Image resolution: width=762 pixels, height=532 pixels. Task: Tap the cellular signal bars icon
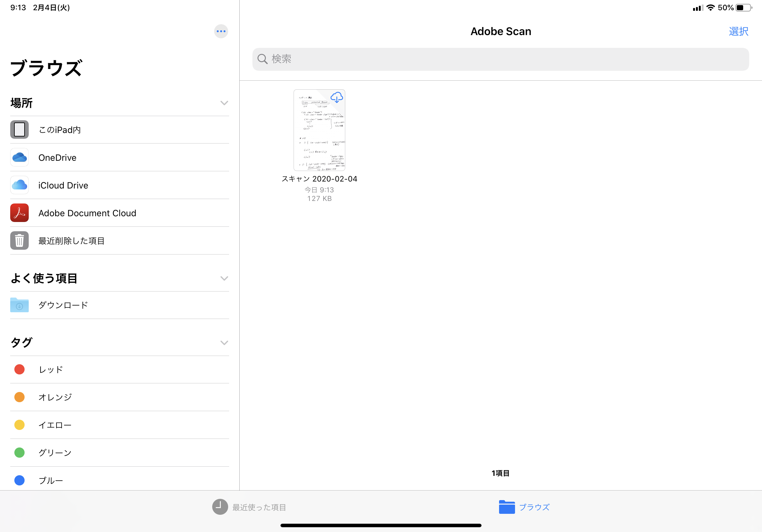tap(698, 8)
